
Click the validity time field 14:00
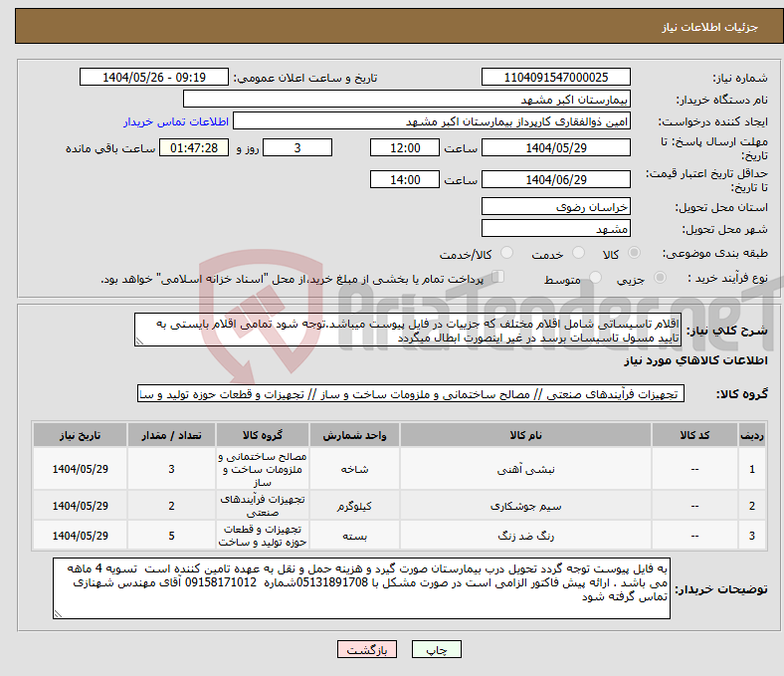click(x=405, y=179)
